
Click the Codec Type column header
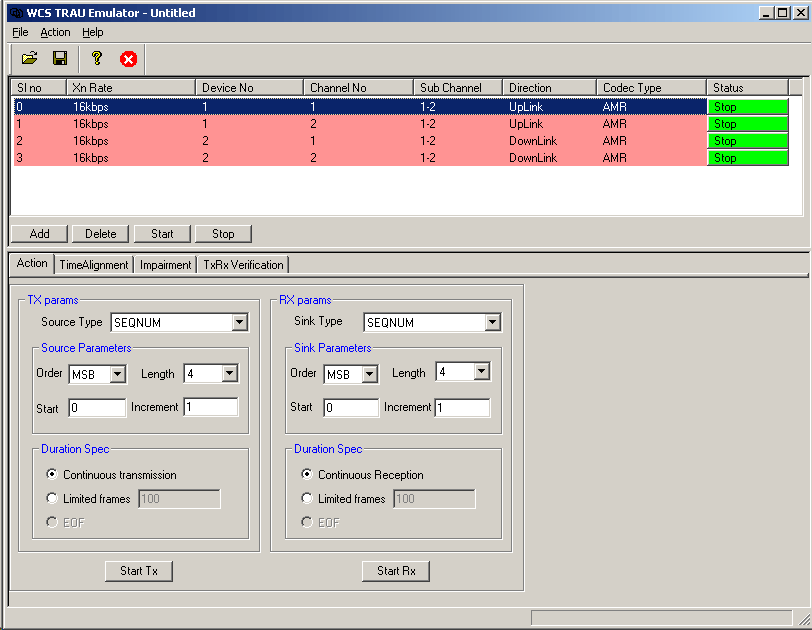click(652, 87)
